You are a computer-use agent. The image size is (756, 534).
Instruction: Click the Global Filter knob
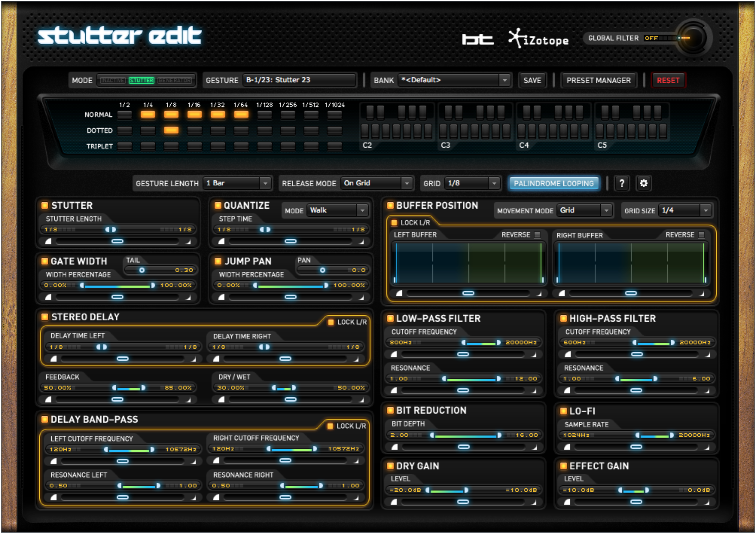point(692,39)
